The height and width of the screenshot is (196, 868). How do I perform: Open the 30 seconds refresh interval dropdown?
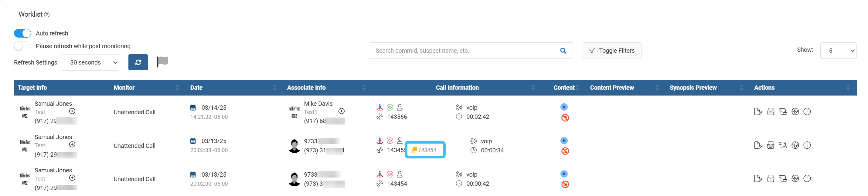[91, 62]
